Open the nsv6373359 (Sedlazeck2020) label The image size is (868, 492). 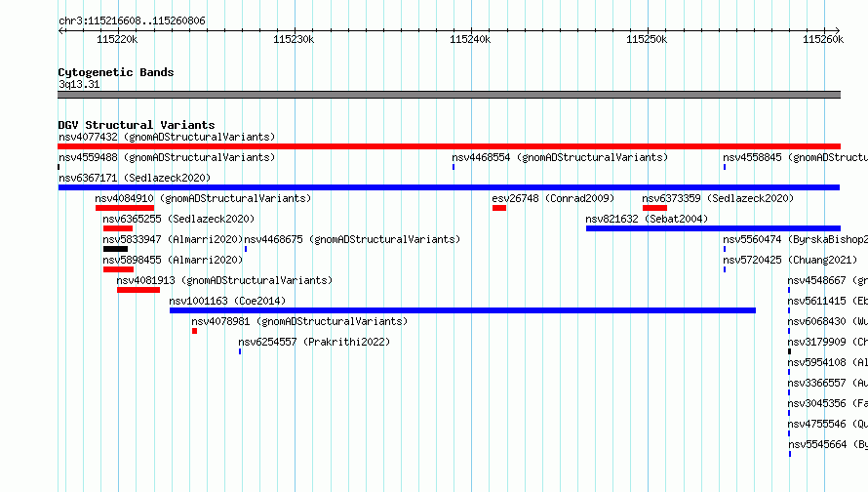pos(718,198)
